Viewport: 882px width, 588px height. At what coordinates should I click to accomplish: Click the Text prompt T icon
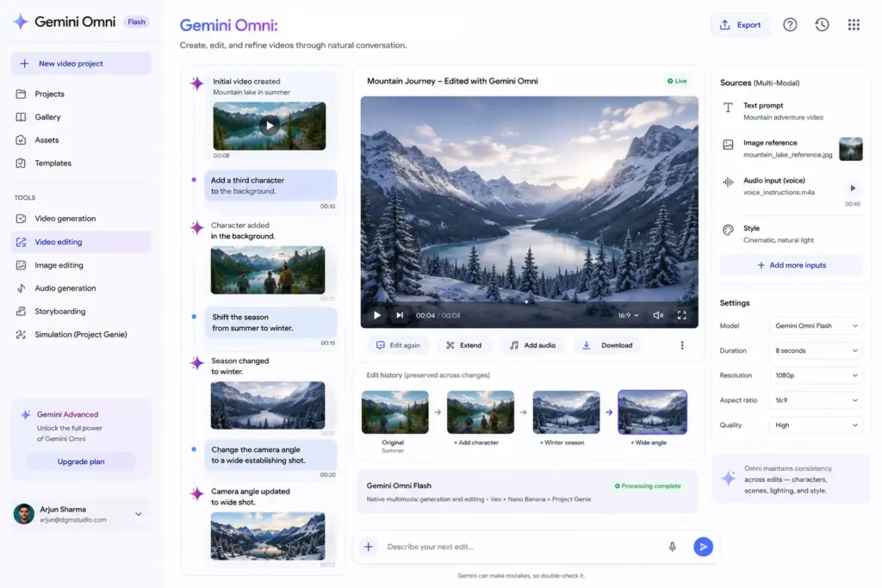(728, 108)
